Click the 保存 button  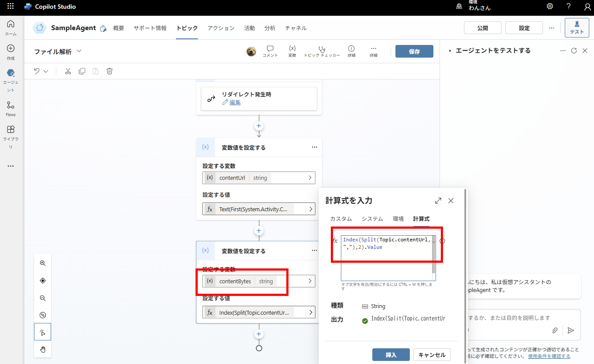414,51
